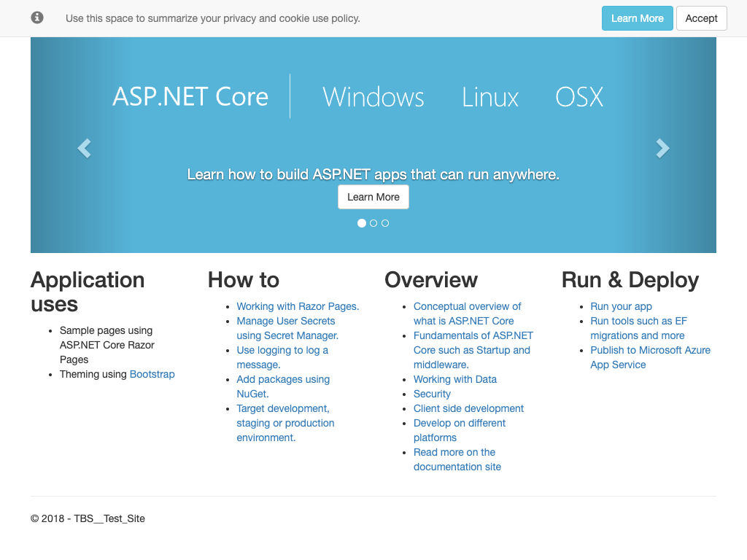
Task: Click the info icon in cookie banner
Action: [37, 17]
